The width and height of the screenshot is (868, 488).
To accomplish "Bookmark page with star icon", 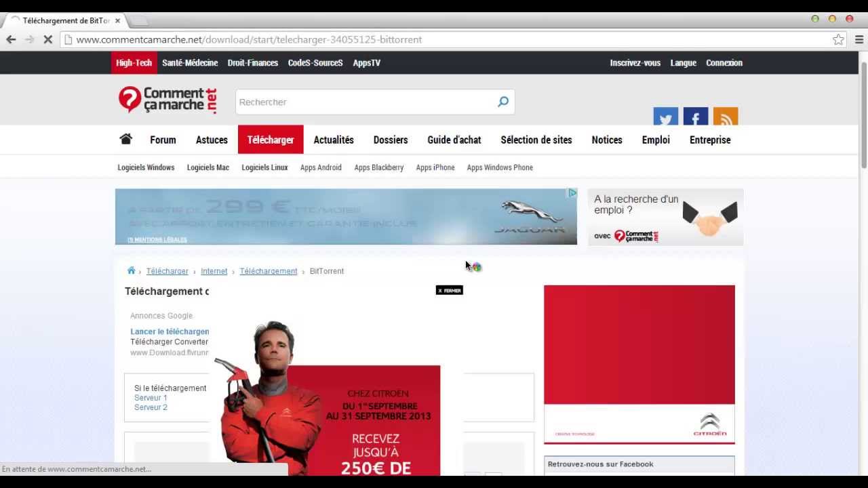I will pos(839,39).
